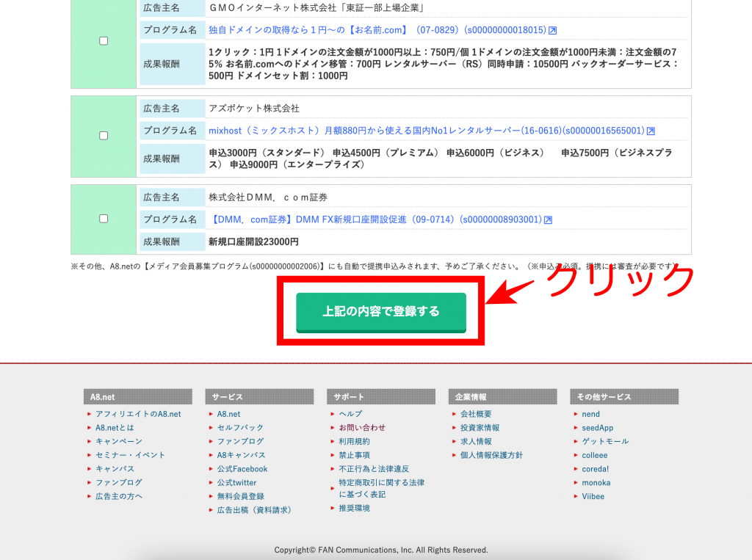The image size is (752, 560).
Task: Open the DMM FX新規口座開設促進 link
Action: coord(376,219)
